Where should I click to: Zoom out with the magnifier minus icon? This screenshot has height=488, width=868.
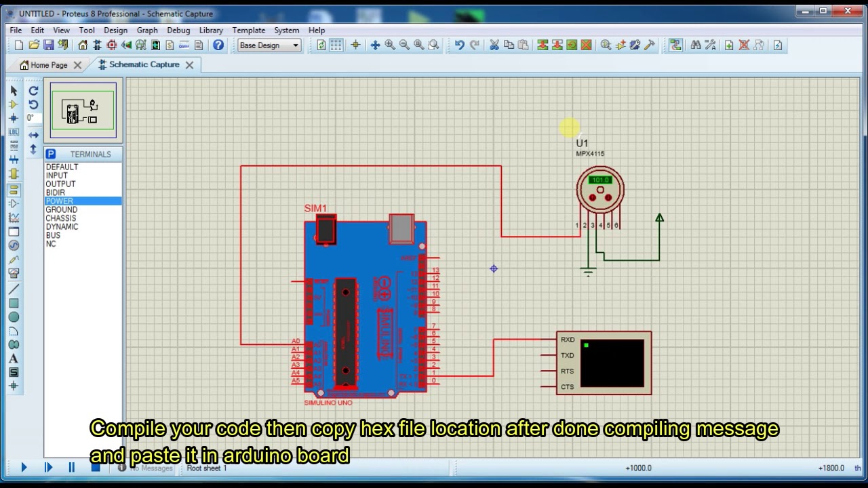click(x=404, y=45)
